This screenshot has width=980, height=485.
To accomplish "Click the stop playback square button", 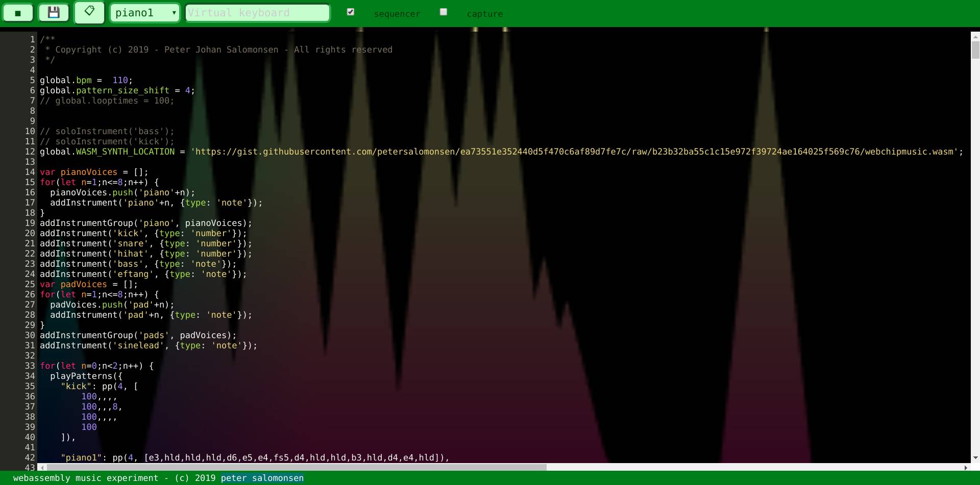I will pyautogui.click(x=18, y=12).
